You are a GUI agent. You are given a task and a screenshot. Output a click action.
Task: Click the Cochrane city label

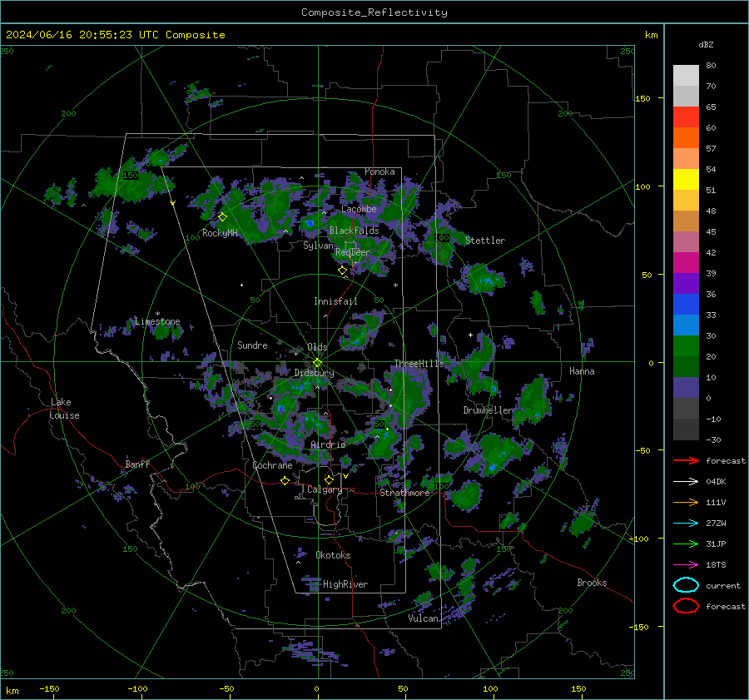272,465
